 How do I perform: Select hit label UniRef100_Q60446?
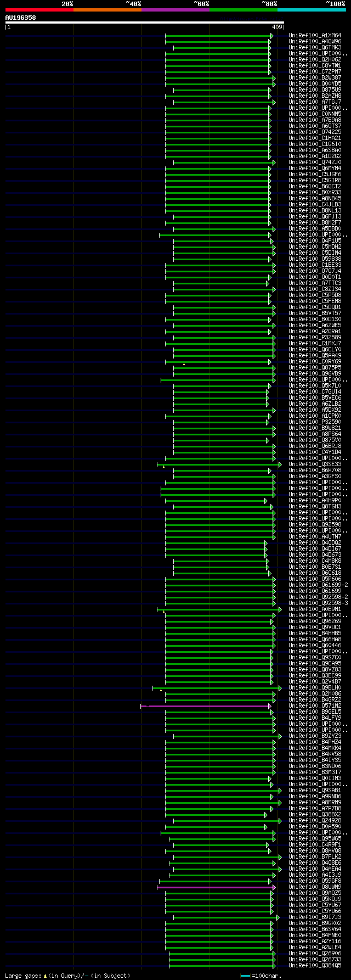click(x=315, y=646)
